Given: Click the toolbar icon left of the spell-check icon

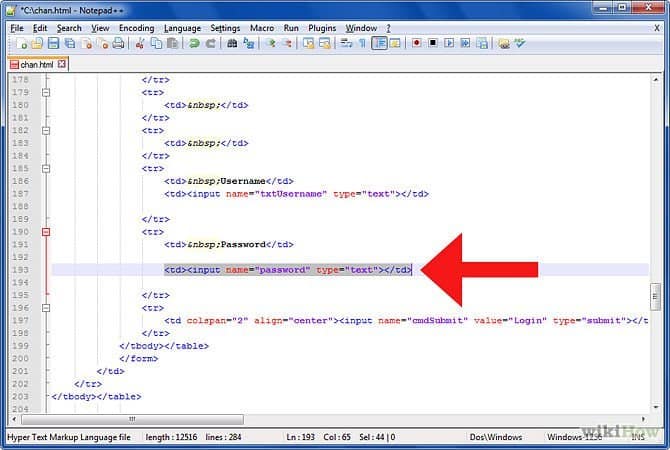Looking at the screenshot, I should (x=504, y=43).
